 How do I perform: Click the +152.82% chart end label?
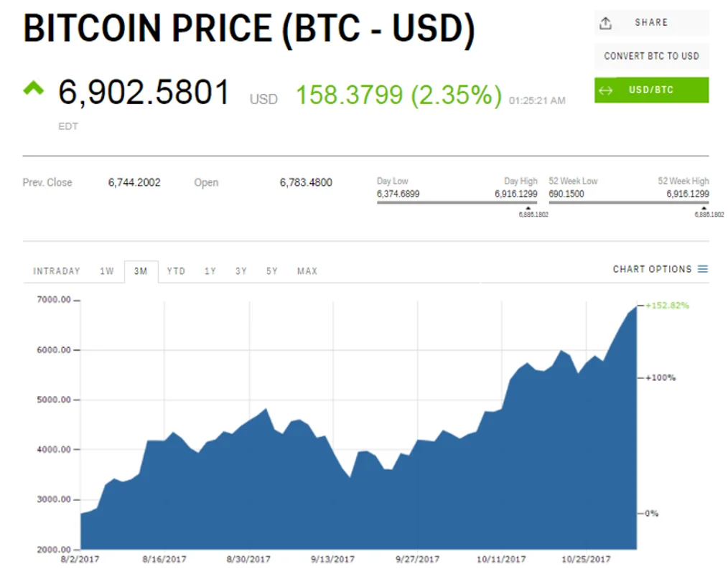pos(667,306)
